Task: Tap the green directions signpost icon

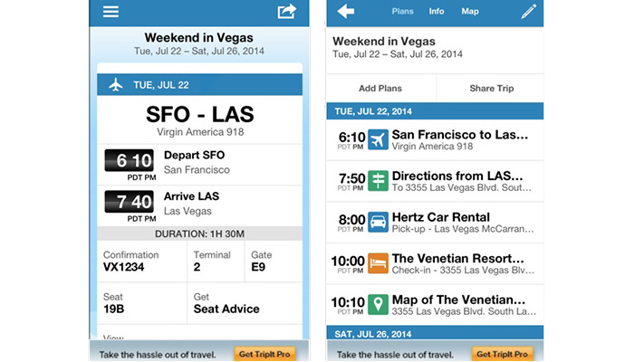Action: point(378,181)
